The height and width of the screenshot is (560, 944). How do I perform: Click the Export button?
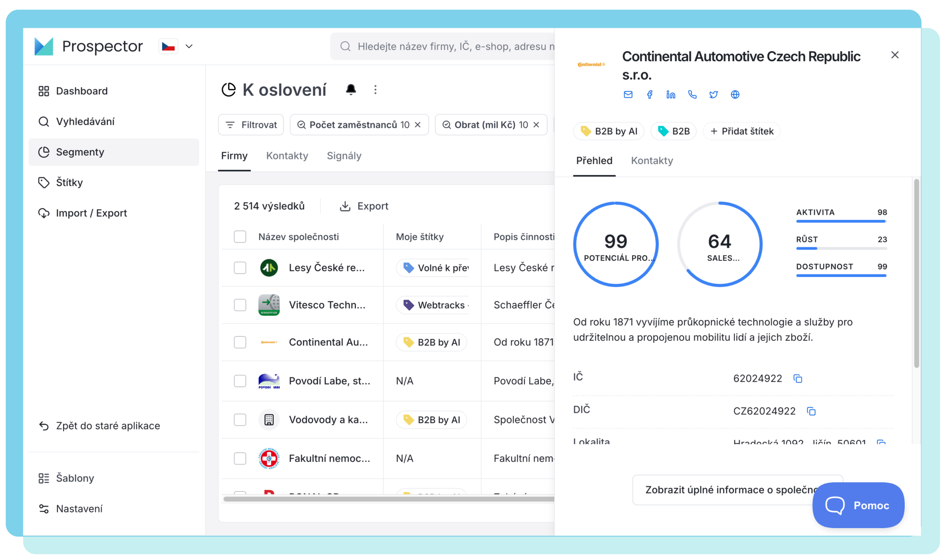pos(364,206)
